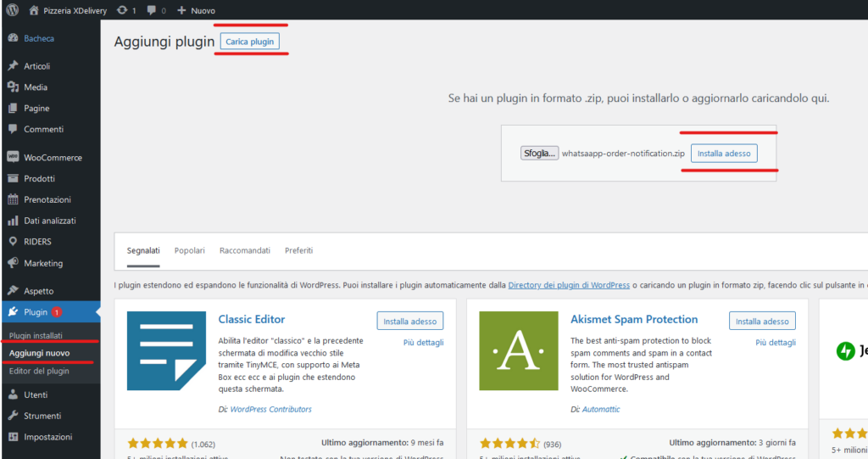The height and width of the screenshot is (459, 868).
Task: Open the Articoli menu
Action: 36,66
